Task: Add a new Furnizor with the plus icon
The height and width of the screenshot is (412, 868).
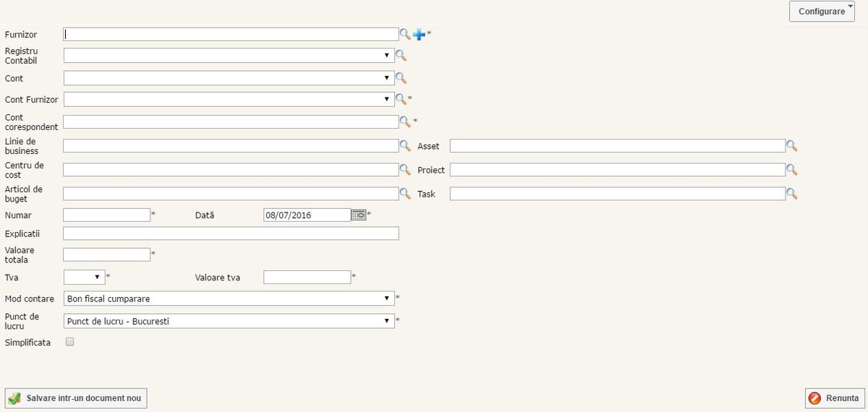Action: pos(419,34)
